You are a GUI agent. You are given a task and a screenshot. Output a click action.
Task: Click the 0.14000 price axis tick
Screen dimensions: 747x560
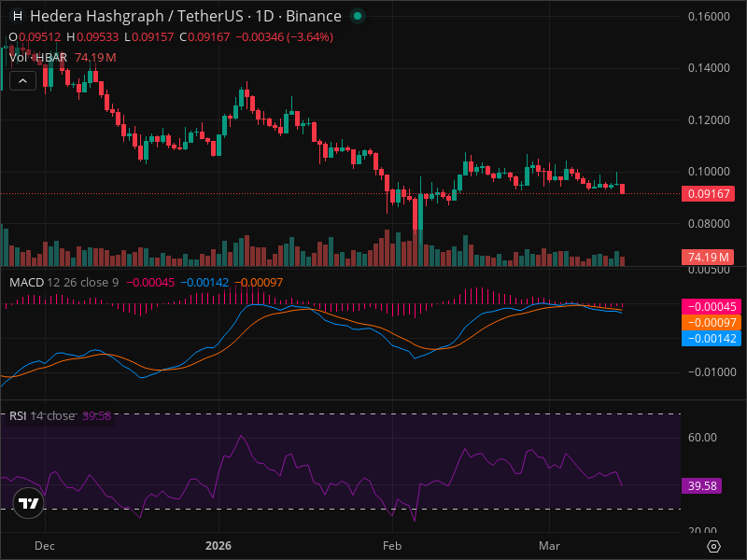(709, 68)
